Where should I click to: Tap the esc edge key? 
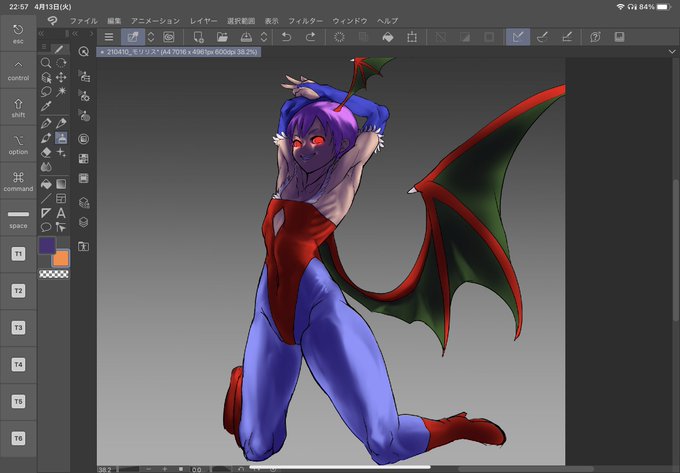click(x=18, y=33)
